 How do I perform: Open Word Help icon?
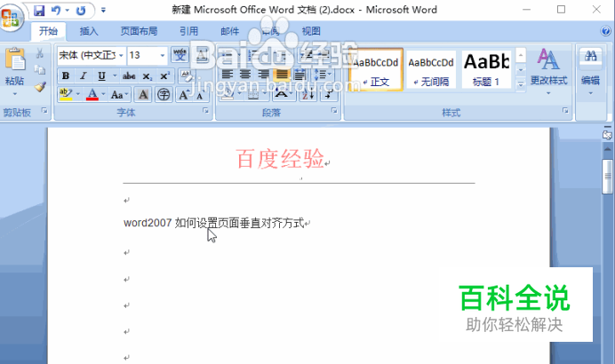(605, 31)
